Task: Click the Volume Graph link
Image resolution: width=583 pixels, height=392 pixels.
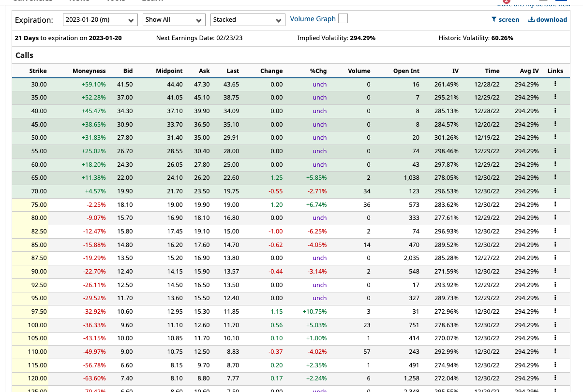Action: tap(313, 19)
